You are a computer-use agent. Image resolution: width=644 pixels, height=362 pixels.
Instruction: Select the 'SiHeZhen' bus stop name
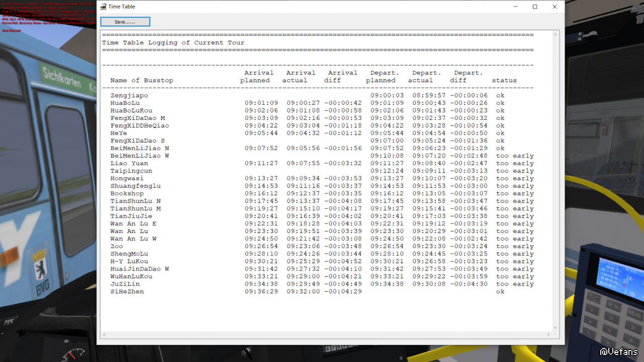click(127, 291)
